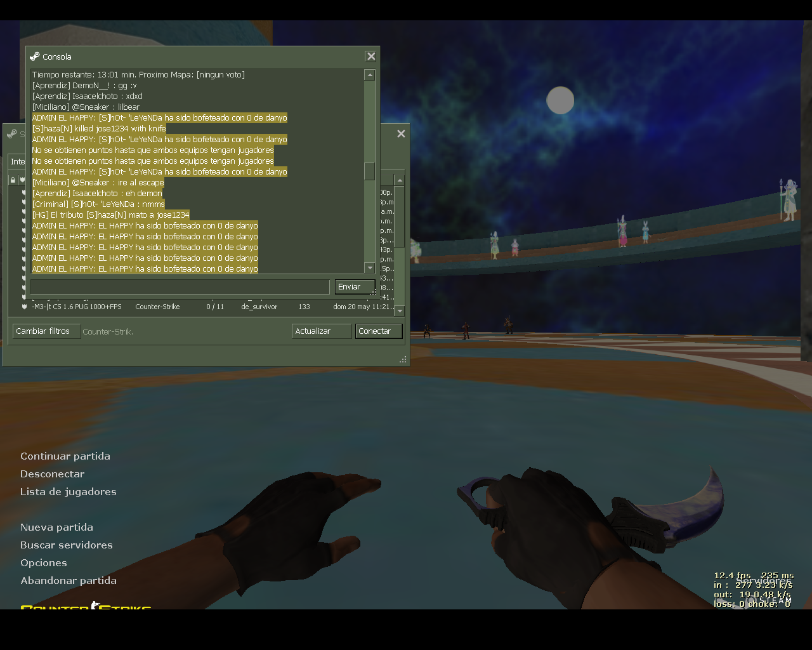The image size is (812, 650).
Task: Focus the console command input field
Action: click(180, 287)
